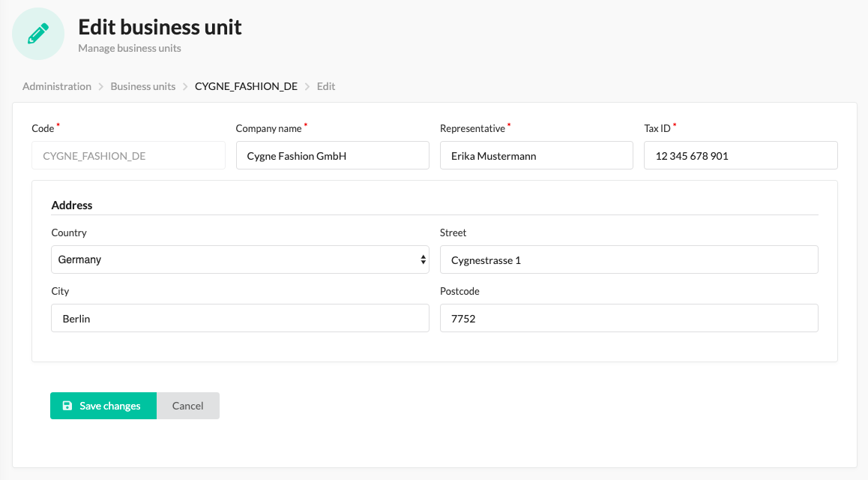
Task: Click the Representative label
Action: coord(472,128)
